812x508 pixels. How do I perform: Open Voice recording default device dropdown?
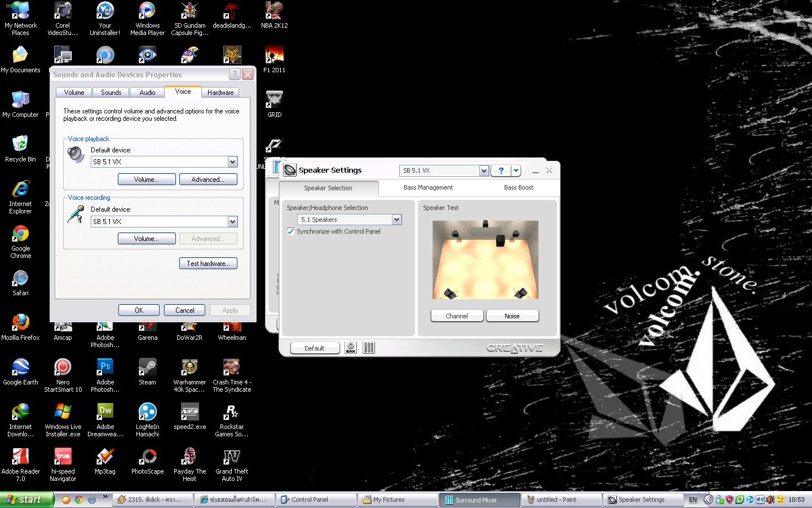point(232,222)
